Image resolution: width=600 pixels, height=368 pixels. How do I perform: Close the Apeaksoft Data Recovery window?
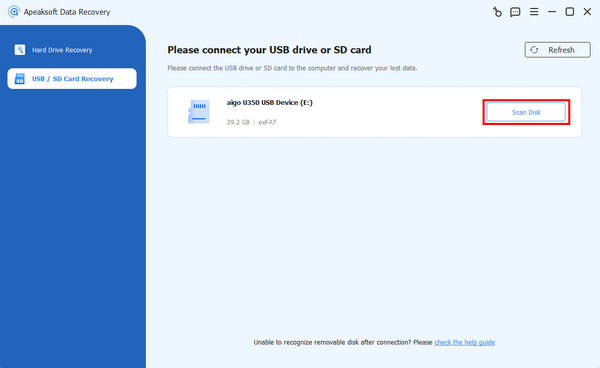[x=587, y=12]
